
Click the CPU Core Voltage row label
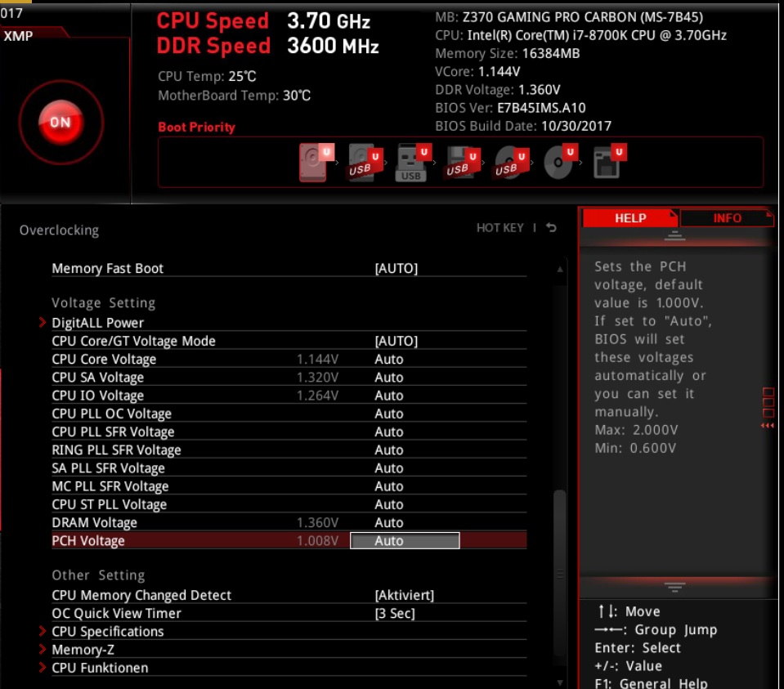[104, 360]
